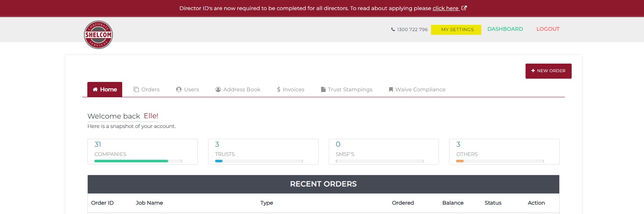The height and width of the screenshot is (214, 644).
Task: Click the phone icon beside 1300 722 796
Action: pos(393,29)
